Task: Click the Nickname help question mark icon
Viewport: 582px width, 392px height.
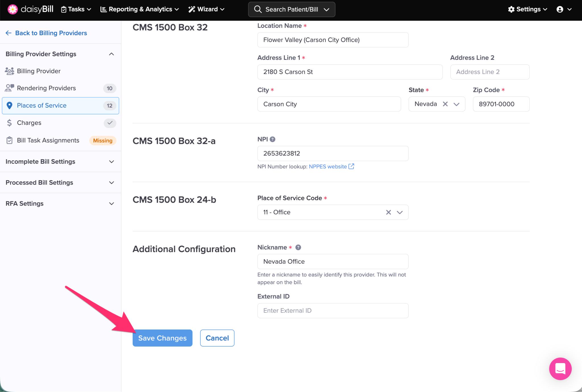Action: pyautogui.click(x=298, y=248)
